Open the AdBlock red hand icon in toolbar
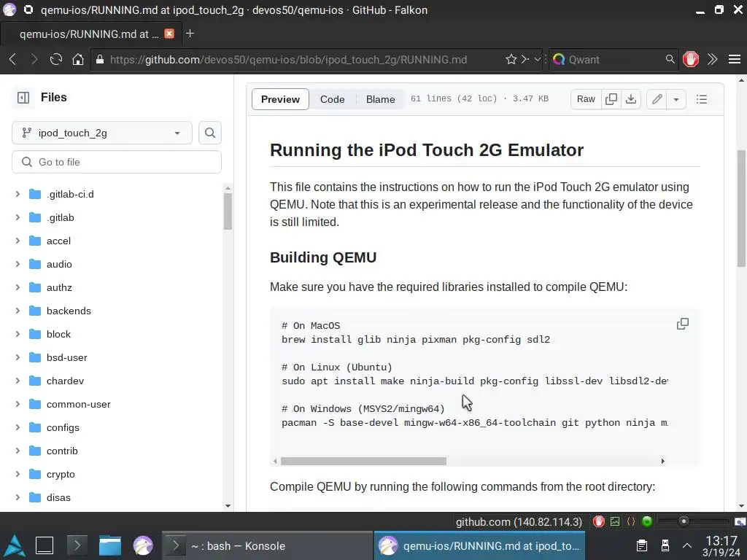 [x=690, y=60]
